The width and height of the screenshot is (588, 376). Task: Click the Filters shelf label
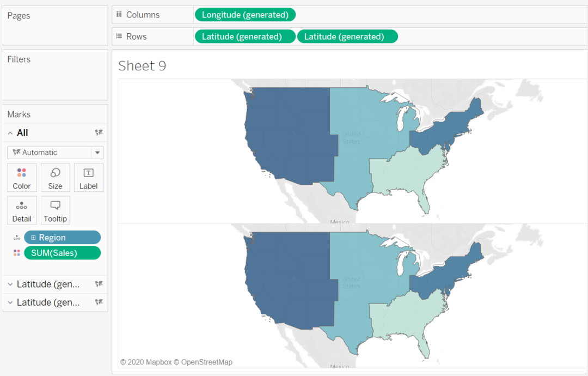tap(19, 59)
